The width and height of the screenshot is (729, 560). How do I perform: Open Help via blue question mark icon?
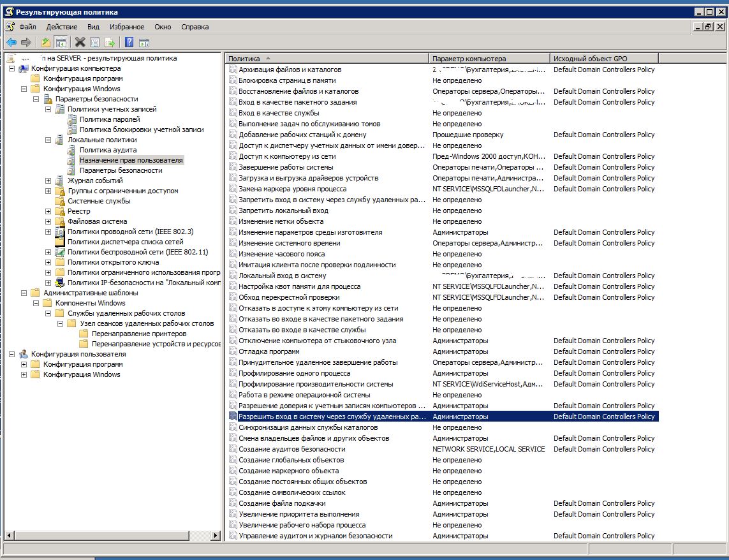pyautogui.click(x=129, y=42)
